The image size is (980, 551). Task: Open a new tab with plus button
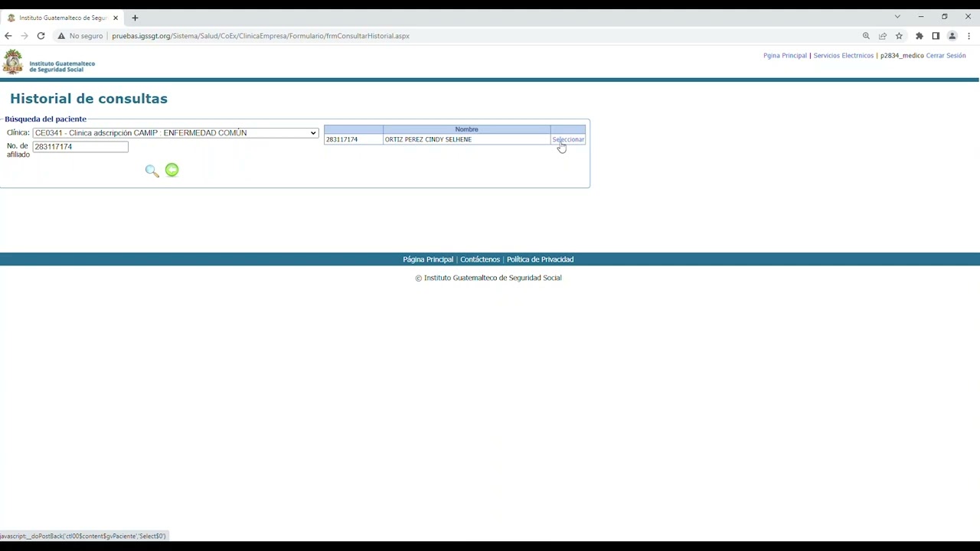pos(135,18)
